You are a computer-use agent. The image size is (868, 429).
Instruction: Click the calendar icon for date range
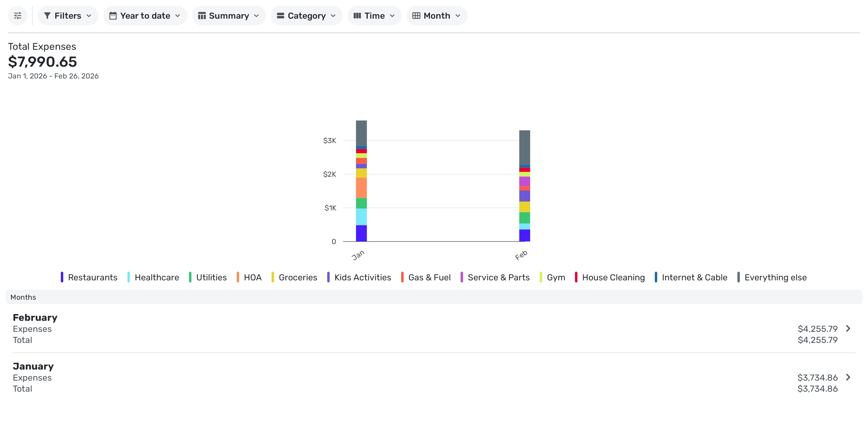(113, 16)
